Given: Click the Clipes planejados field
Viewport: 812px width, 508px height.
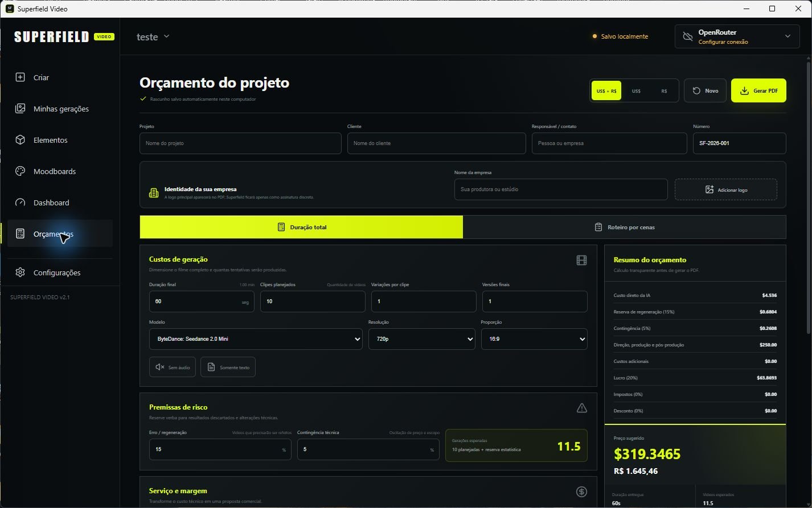Looking at the screenshot, I should coord(313,302).
